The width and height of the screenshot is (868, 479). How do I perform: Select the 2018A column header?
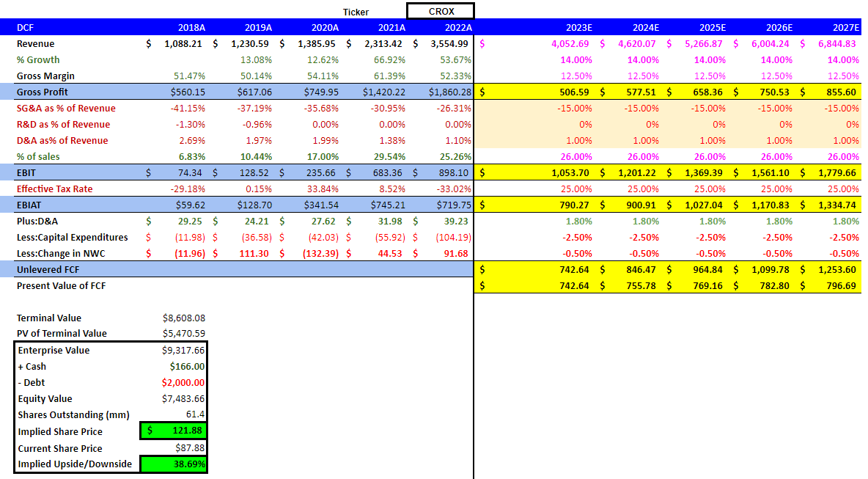(x=192, y=27)
